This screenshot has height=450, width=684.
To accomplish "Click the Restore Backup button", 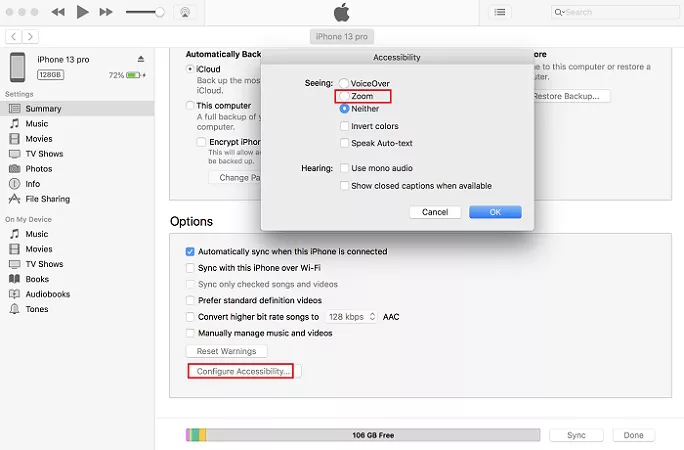I will [x=571, y=96].
